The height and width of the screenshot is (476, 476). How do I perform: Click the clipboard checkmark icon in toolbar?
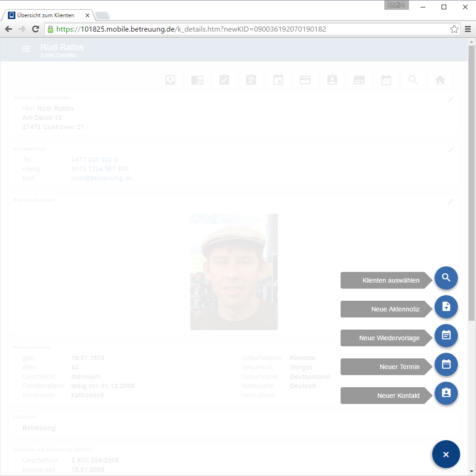click(224, 80)
